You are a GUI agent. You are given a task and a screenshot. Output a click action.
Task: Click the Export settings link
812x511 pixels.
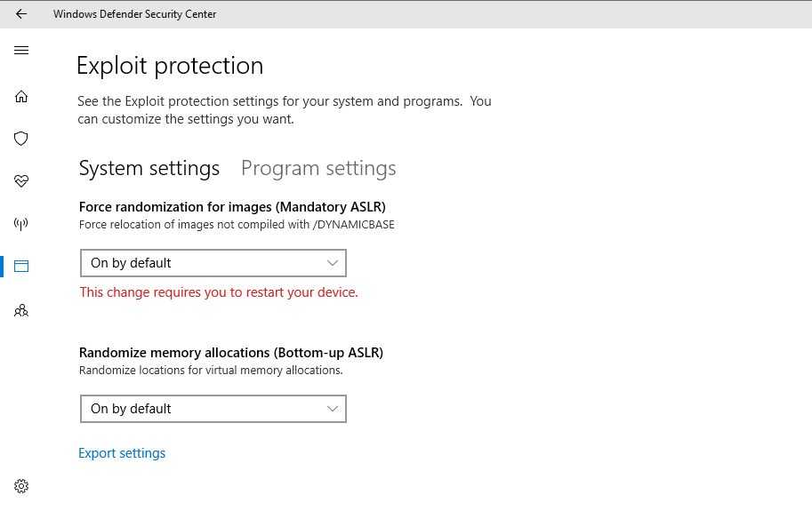pos(122,453)
